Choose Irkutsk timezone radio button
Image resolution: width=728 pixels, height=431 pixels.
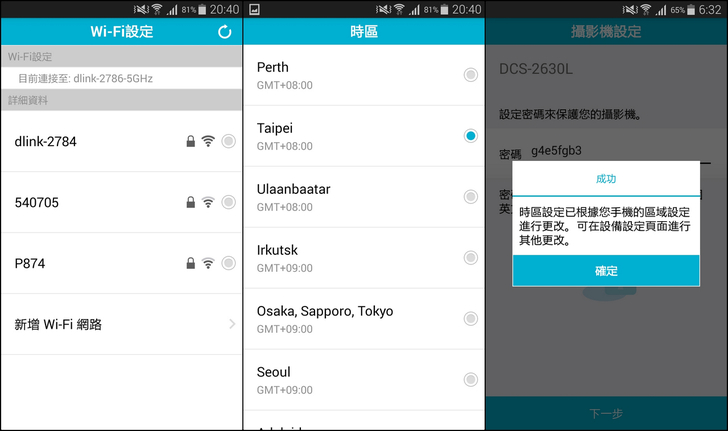coord(471,258)
